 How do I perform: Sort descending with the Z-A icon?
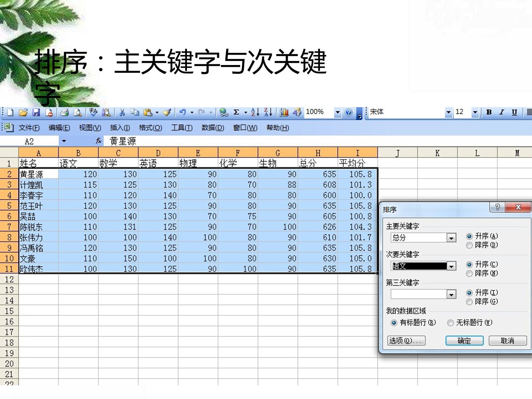[268, 112]
